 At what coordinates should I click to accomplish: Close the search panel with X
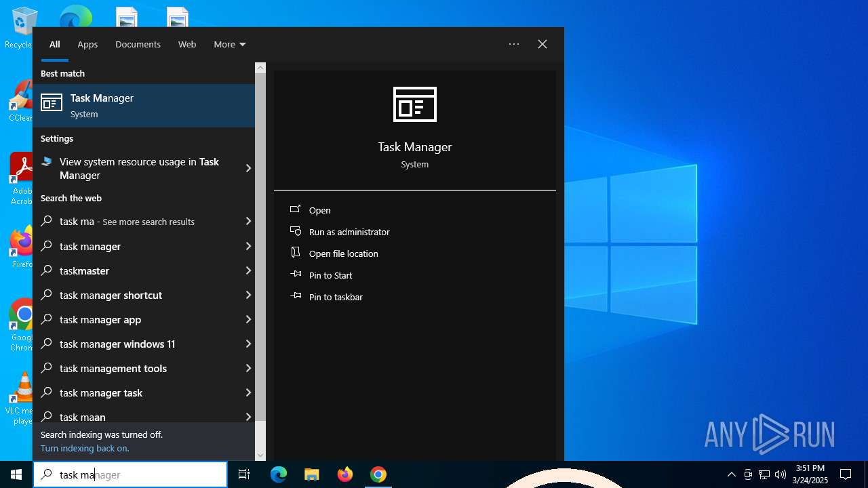click(x=542, y=44)
